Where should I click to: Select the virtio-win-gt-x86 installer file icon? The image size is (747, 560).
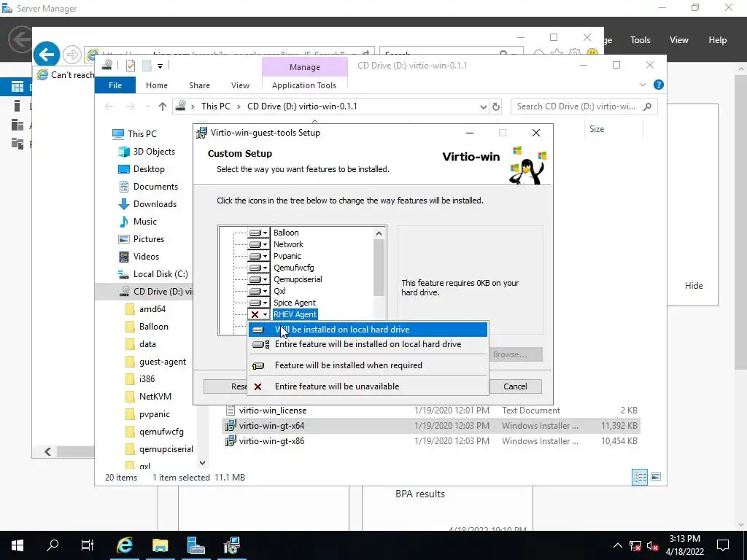click(231, 441)
